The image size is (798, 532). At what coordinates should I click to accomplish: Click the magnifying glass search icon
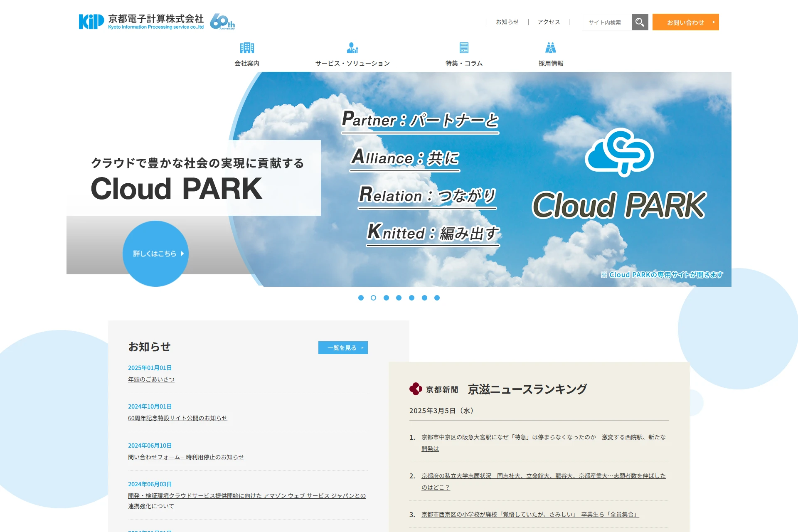point(640,22)
